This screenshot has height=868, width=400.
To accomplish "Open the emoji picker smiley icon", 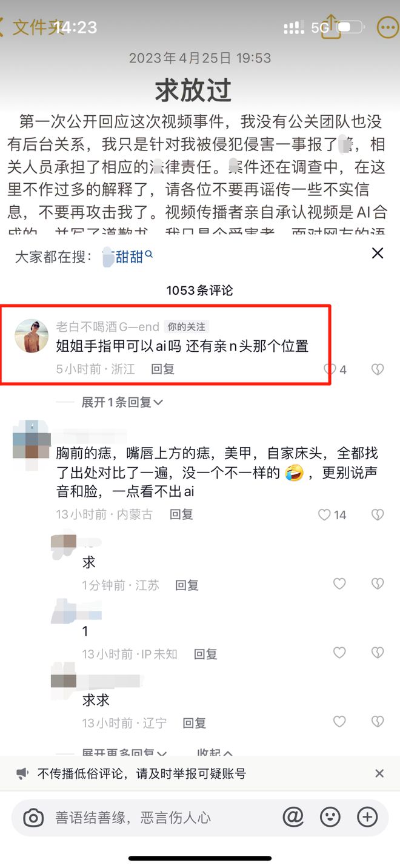I will [330, 817].
